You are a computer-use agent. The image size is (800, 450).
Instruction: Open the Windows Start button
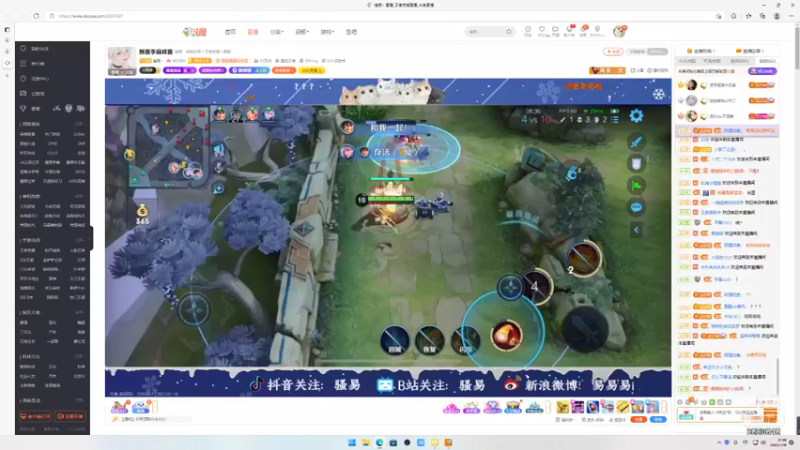coord(352,442)
